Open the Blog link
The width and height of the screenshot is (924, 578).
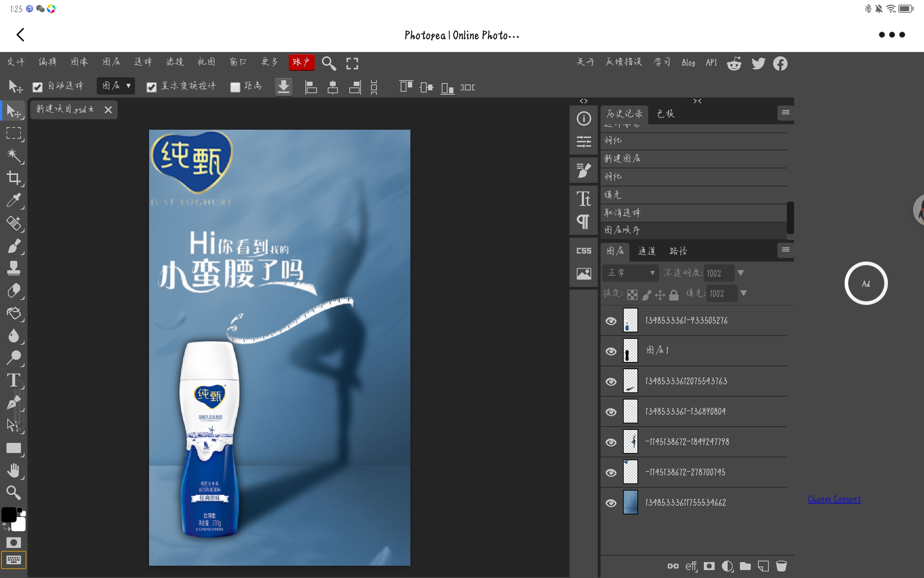pos(688,63)
